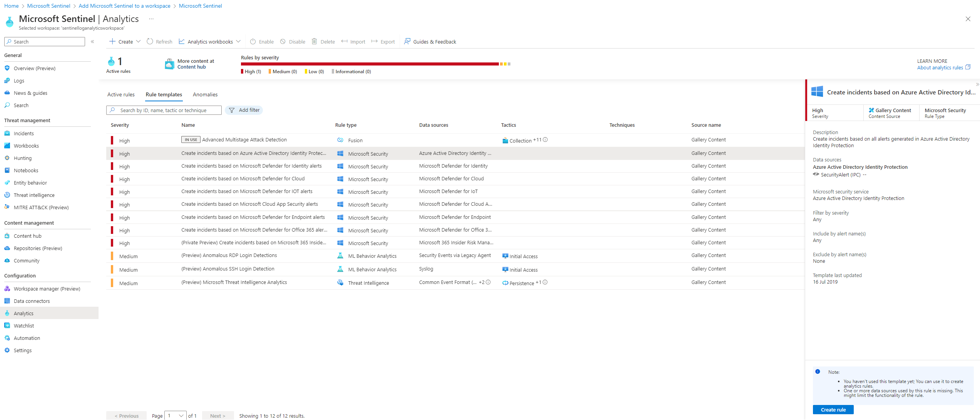The image size is (980, 420).
Task: Click the info icon next to Collection +11
Action: coord(545,140)
